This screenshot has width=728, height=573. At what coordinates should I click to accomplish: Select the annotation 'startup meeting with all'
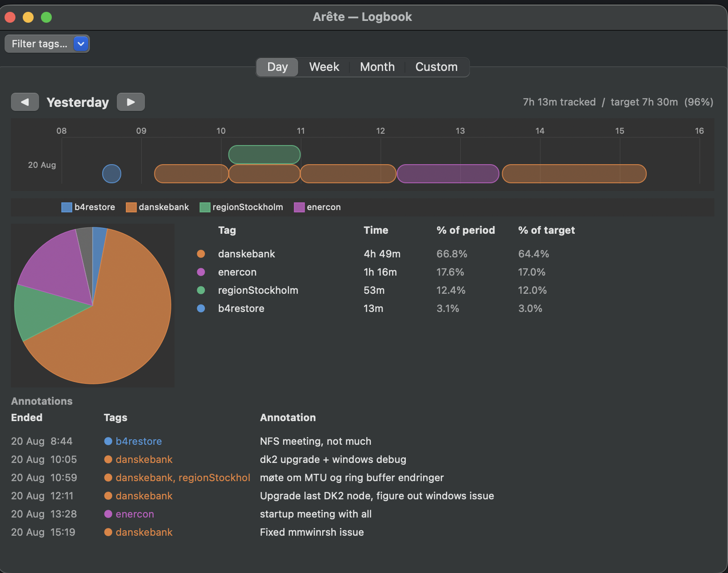click(x=316, y=514)
